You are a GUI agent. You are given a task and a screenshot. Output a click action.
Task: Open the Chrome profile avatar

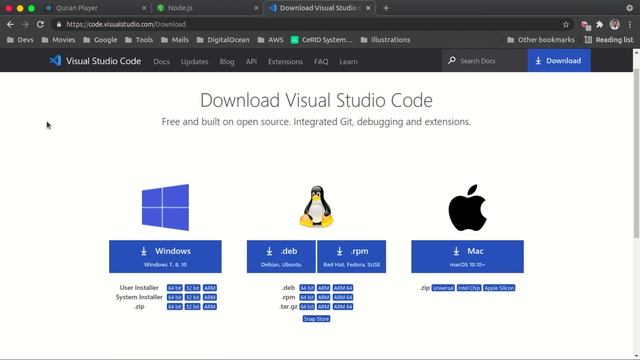[x=614, y=24]
